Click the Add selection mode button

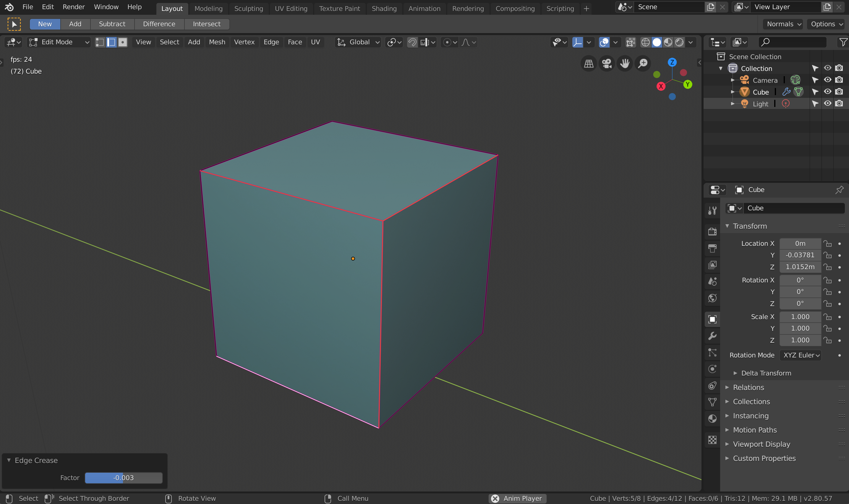click(x=75, y=24)
